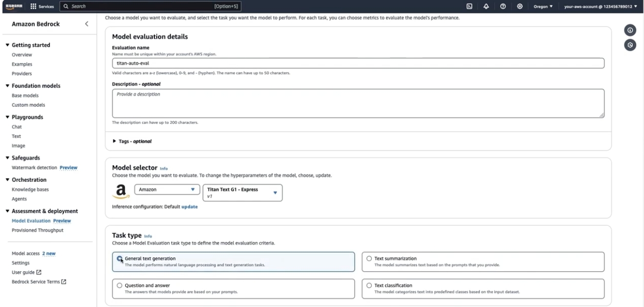
Task: Select General text generation task type
Action: click(233, 262)
